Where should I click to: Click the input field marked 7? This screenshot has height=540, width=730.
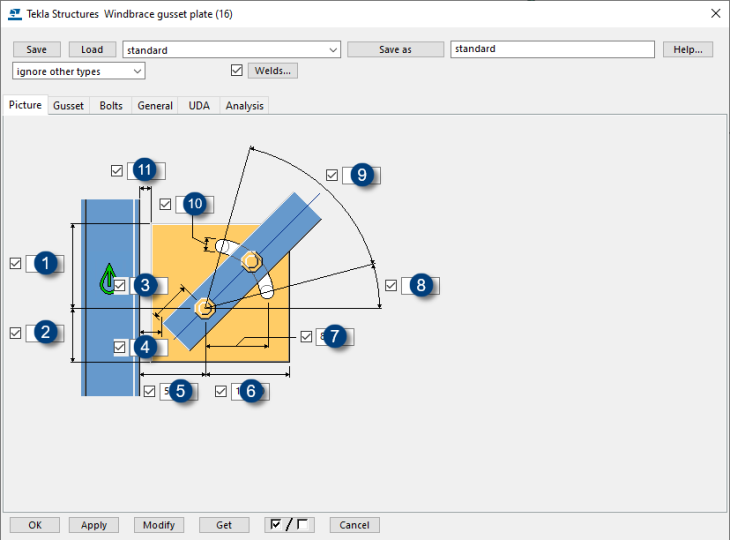click(335, 337)
